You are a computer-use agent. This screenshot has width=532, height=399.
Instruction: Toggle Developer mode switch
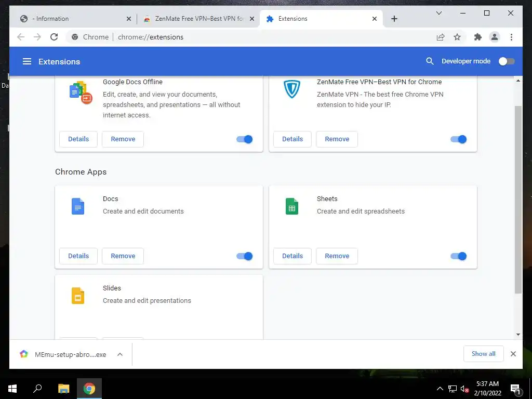point(506,61)
